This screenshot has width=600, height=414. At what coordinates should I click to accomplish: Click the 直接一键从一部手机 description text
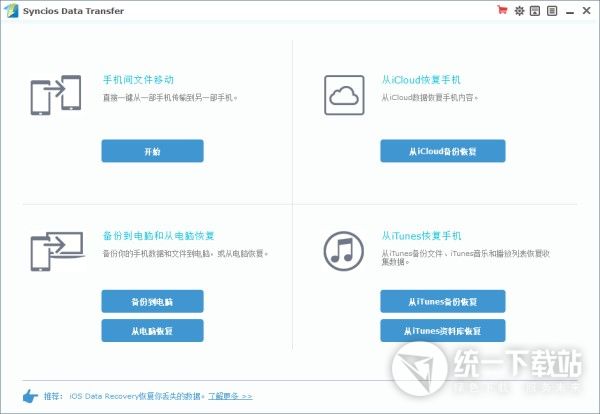(170, 98)
